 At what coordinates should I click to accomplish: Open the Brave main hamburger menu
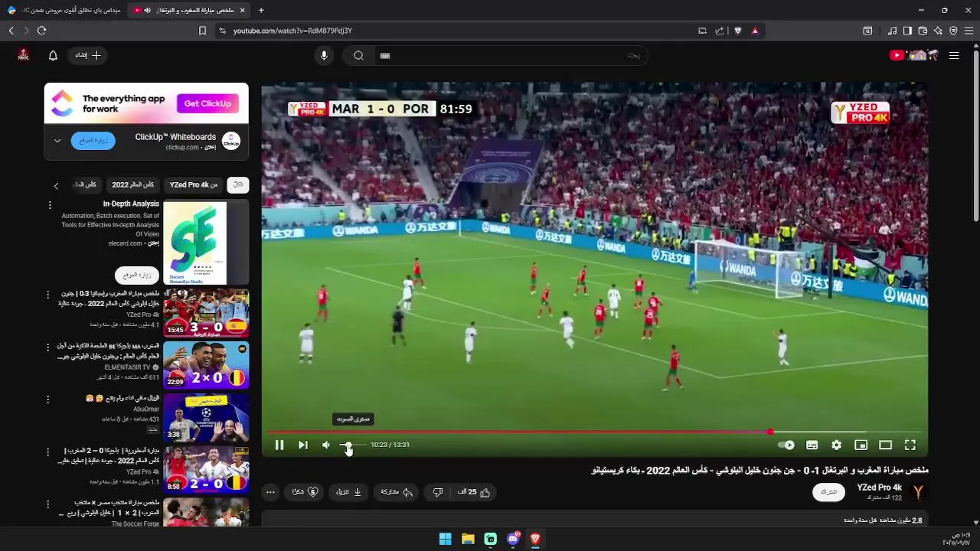[969, 31]
